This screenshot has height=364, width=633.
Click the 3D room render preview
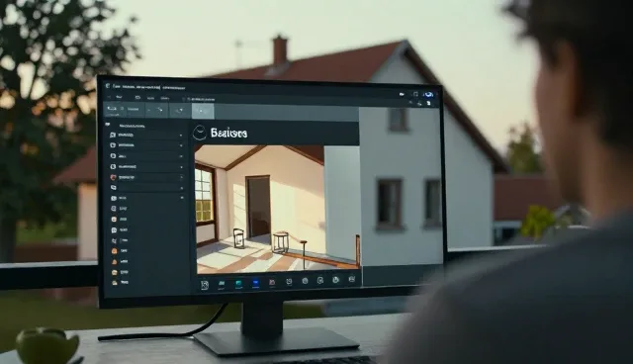click(277, 209)
